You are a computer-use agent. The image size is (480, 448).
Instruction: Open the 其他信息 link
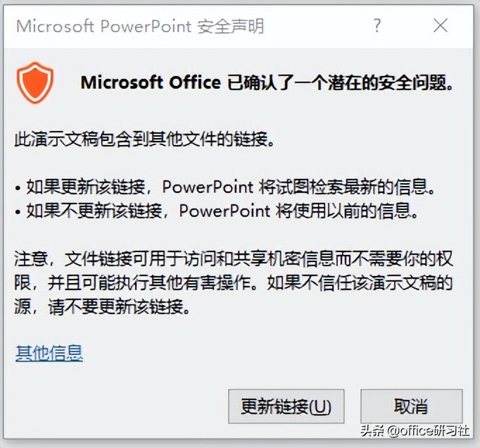(x=49, y=353)
